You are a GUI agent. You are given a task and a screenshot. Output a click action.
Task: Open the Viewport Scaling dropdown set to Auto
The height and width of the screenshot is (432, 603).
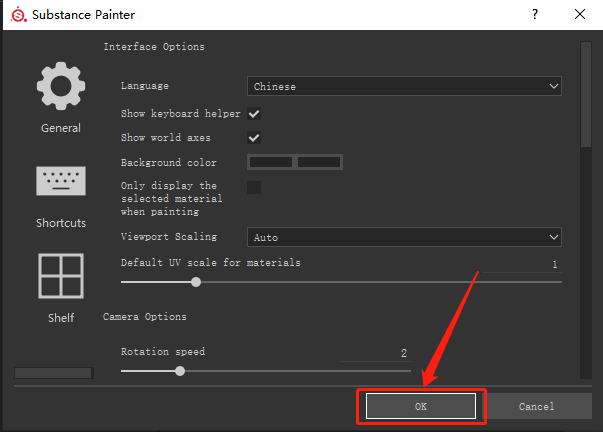[x=404, y=237]
